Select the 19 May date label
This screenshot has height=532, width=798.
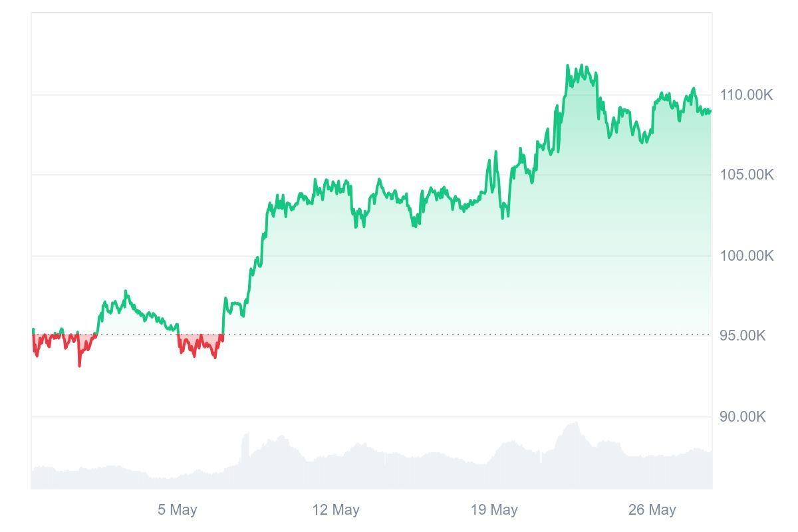(494, 510)
